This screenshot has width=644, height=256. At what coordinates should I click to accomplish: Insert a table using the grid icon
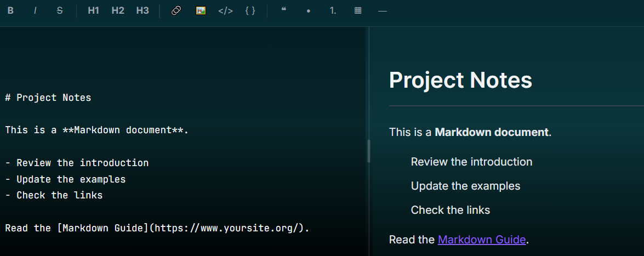coord(358,11)
